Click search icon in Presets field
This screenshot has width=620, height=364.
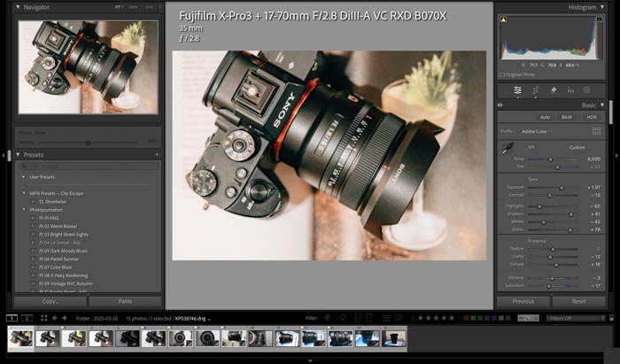[x=24, y=167]
